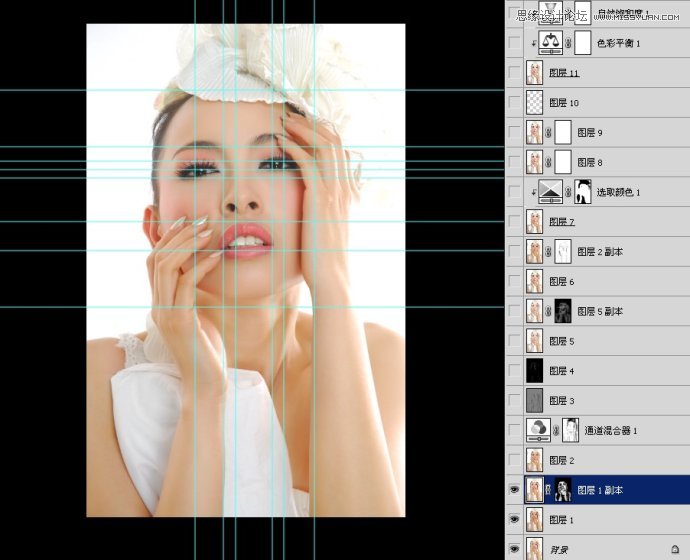Select the 图层 5 副本 layer name
Viewport: 690px width, 560px height.
pyautogui.click(x=600, y=311)
